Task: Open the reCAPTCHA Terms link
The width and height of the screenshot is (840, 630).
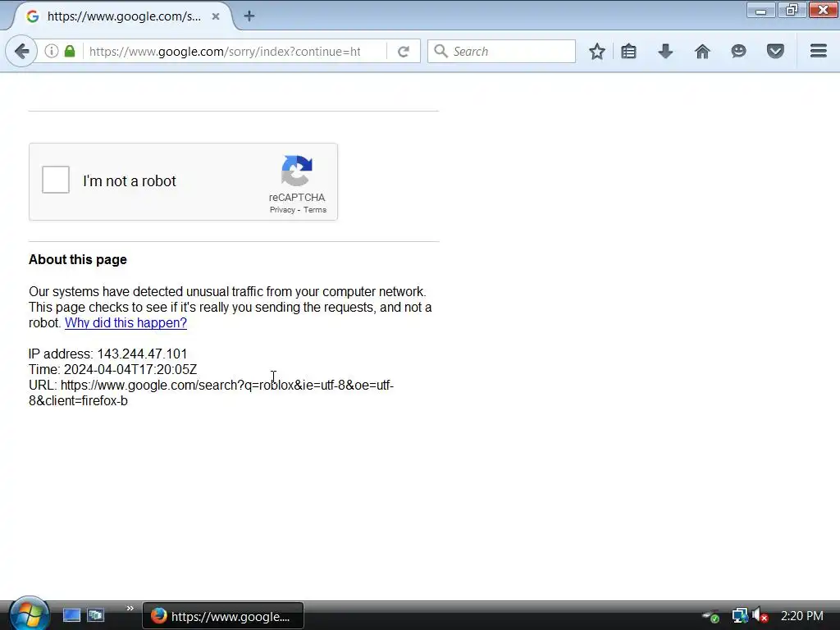Action: [x=315, y=209]
